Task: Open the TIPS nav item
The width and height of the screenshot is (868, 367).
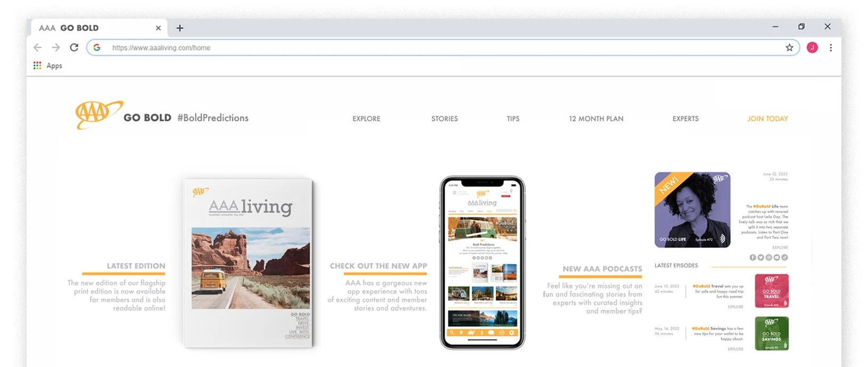Action: pyautogui.click(x=513, y=118)
